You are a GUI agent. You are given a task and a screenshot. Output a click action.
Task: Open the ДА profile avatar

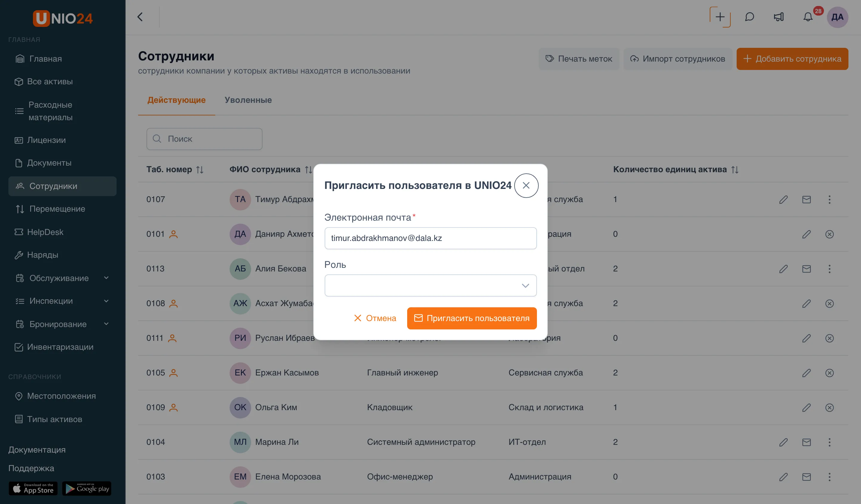tap(837, 17)
